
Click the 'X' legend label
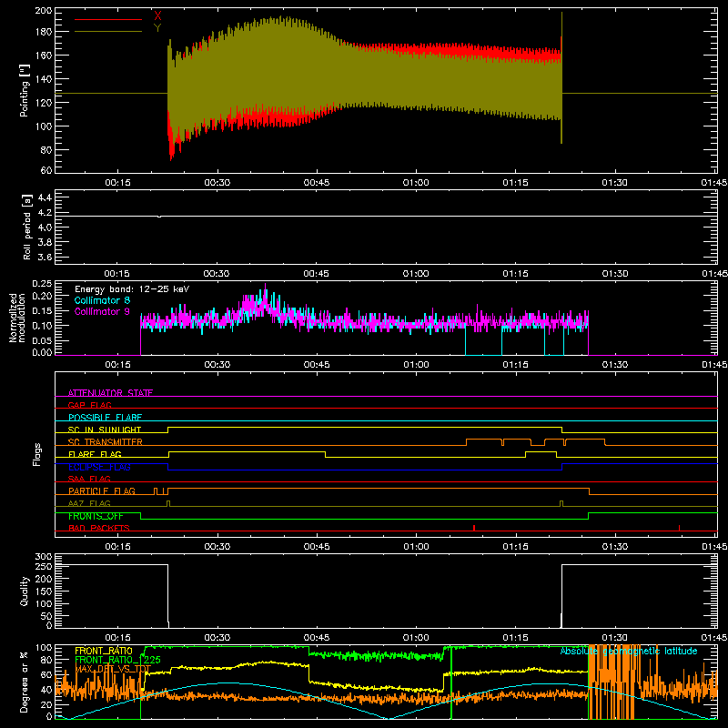[x=157, y=15]
